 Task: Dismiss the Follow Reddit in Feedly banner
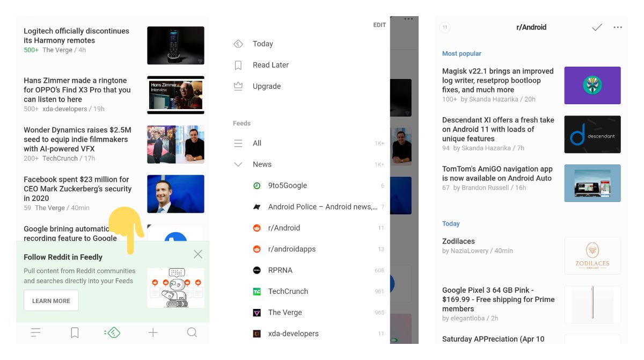(x=198, y=254)
